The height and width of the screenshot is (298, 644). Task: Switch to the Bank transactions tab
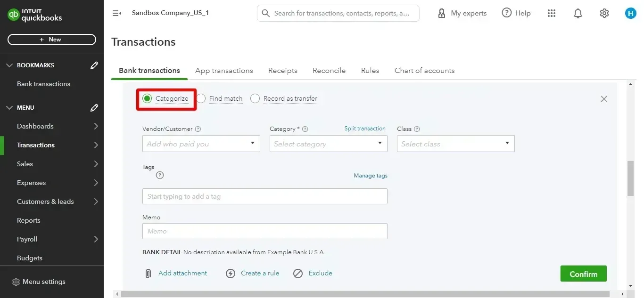(149, 71)
